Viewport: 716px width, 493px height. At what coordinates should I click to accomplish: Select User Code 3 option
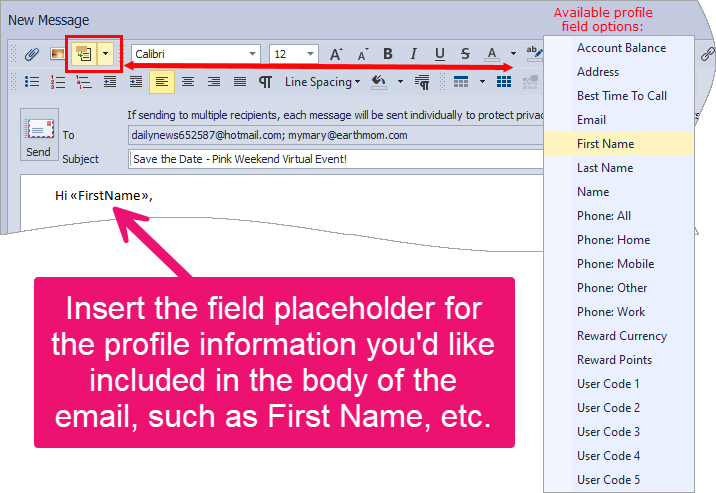click(619, 432)
